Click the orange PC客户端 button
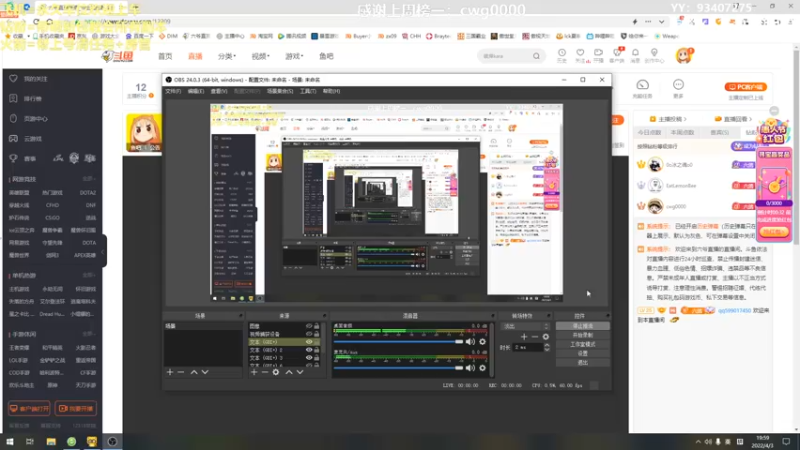This screenshot has height=450, width=800. (x=745, y=87)
